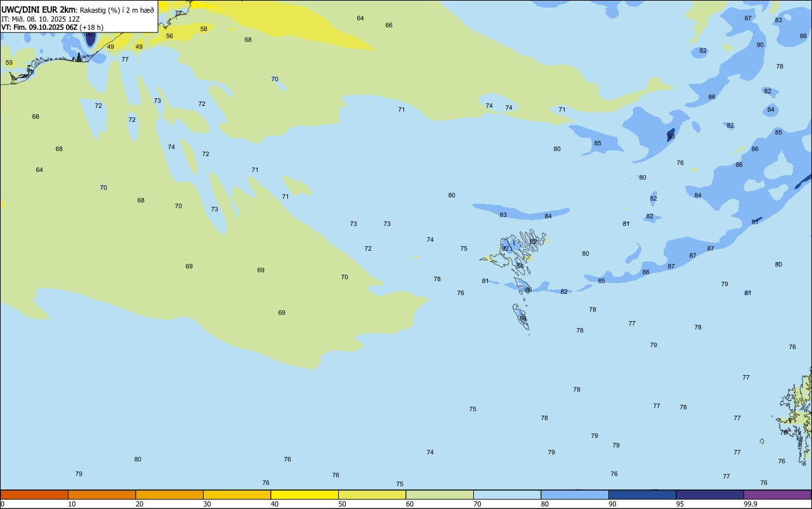Image resolution: width=812 pixels, height=509 pixels.
Task: Click the 40–50 bright yellow legend swatch
Action: click(304, 494)
